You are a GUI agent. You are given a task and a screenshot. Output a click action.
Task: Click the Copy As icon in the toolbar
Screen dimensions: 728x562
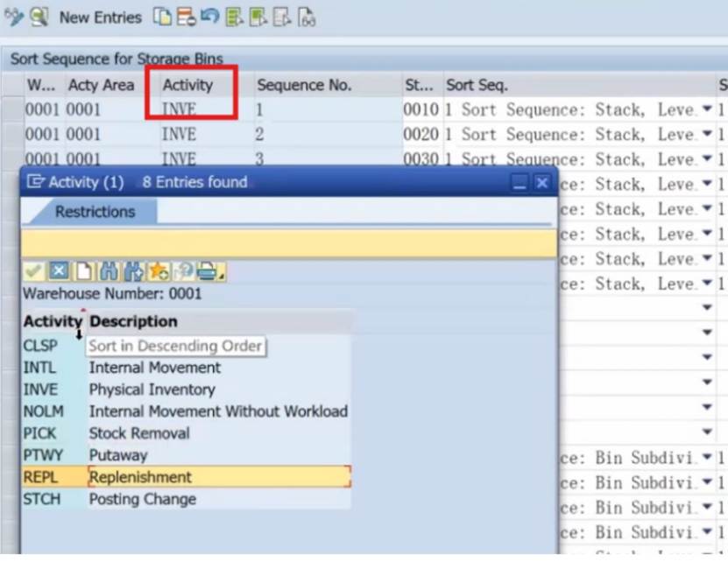coord(161,18)
